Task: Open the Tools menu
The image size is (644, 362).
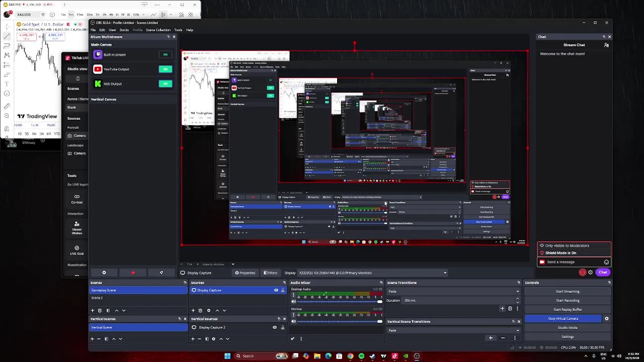Action: pyautogui.click(x=178, y=30)
